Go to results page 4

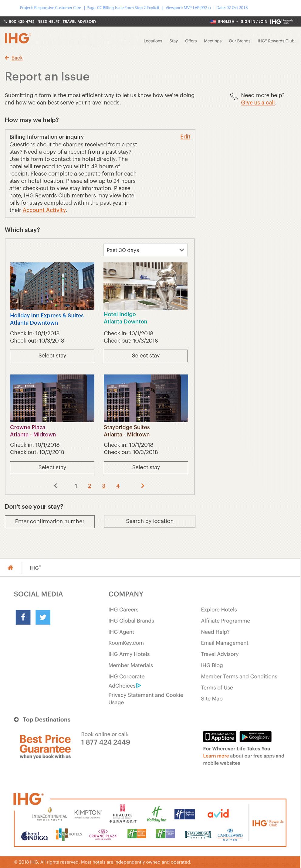coord(118,486)
